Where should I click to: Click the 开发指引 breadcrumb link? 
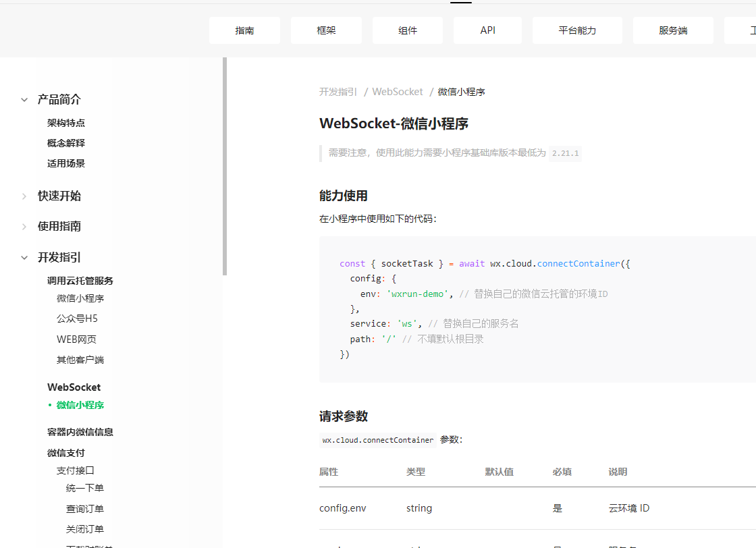[x=338, y=92]
